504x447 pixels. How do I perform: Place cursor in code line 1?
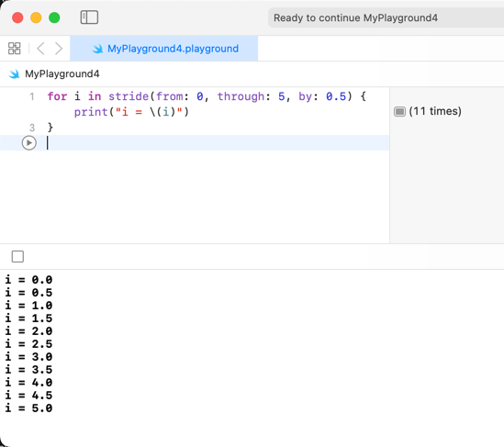click(x=207, y=96)
